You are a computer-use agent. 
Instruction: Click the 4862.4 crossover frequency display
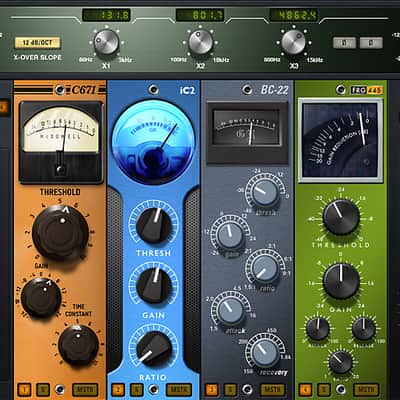point(293,15)
